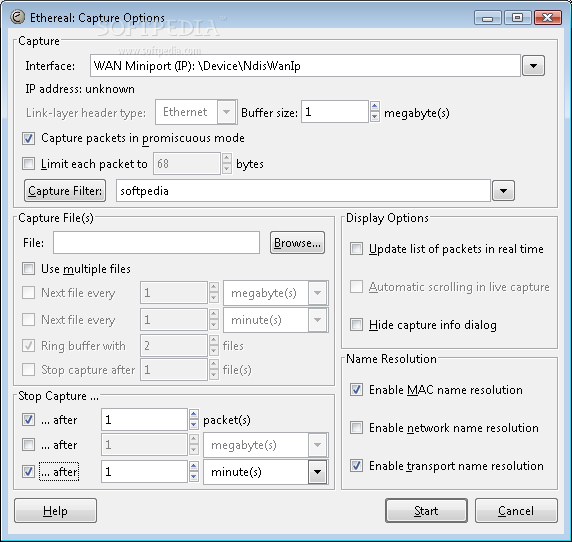Toggle Enable transport name resolution
The height and width of the screenshot is (542, 572).
tap(356, 466)
